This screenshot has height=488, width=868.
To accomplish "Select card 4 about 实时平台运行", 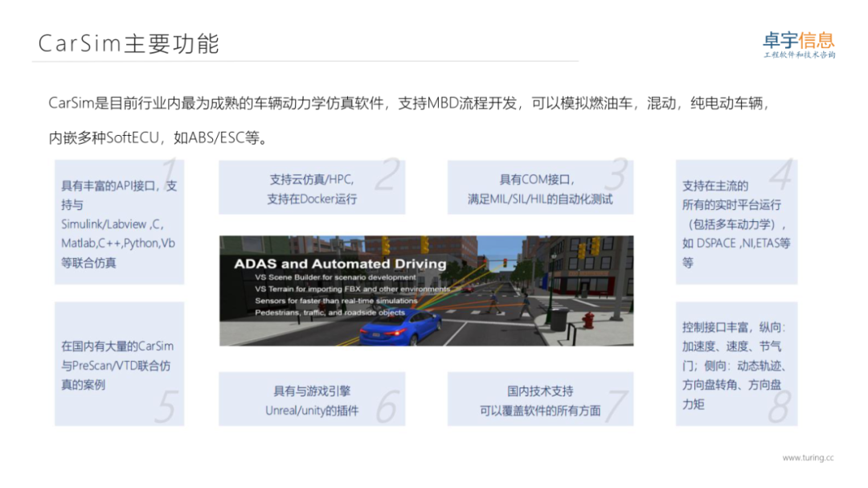I will point(736,222).
